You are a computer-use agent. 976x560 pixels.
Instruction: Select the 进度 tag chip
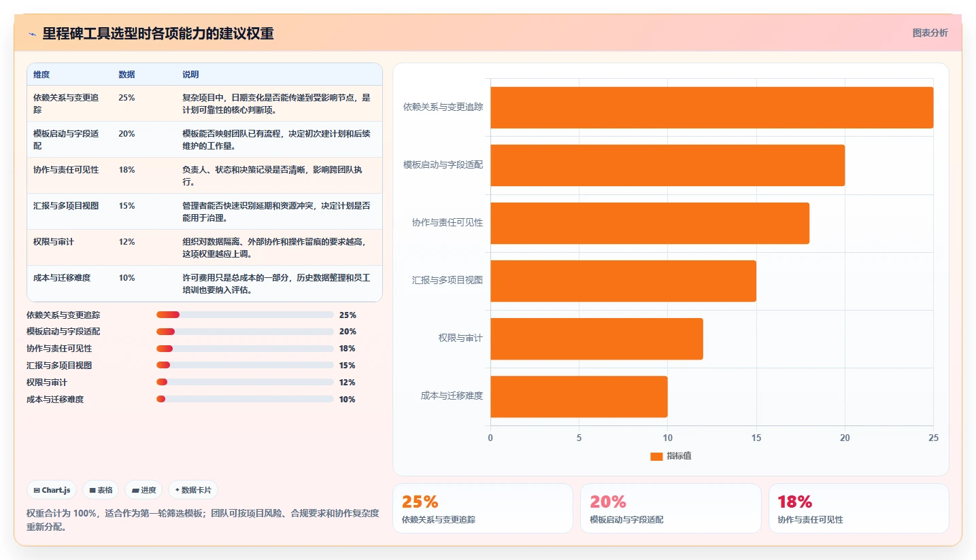144,490
